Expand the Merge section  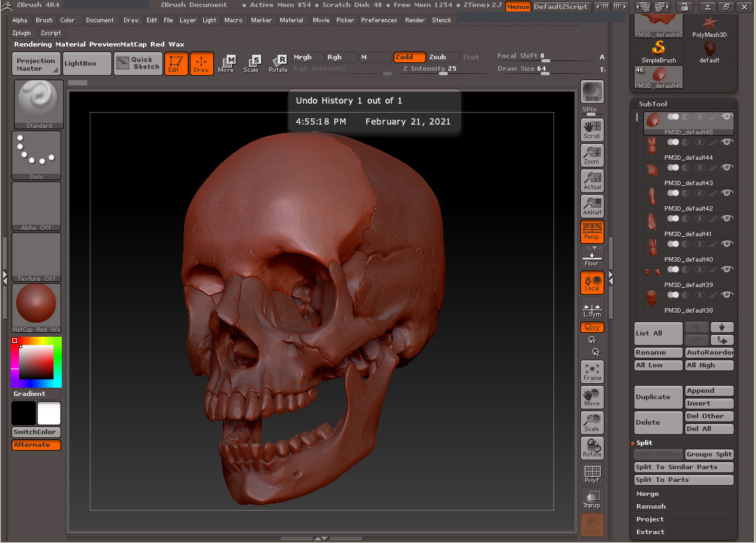(x=647, y=493)
